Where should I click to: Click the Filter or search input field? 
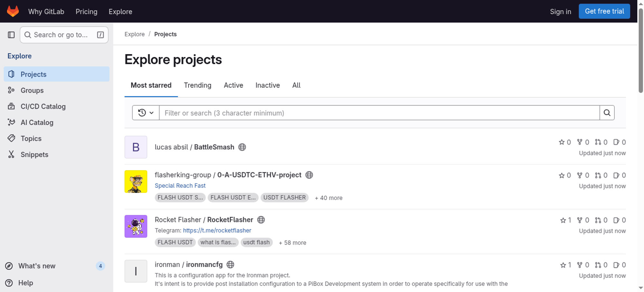tap(379, 113)
